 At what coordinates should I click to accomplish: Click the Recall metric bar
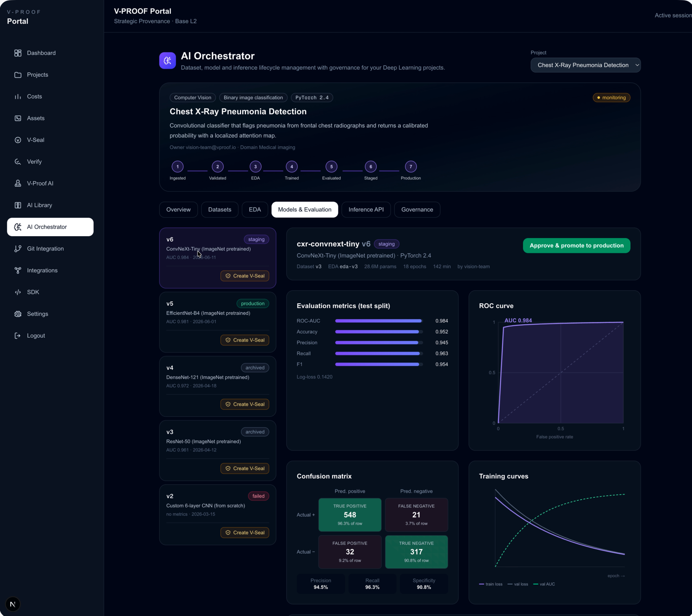[379, 354]
